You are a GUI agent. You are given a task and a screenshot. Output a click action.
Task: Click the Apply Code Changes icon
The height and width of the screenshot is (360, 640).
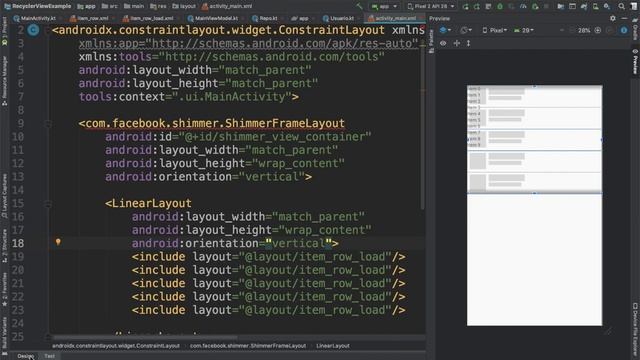(477, 6)
